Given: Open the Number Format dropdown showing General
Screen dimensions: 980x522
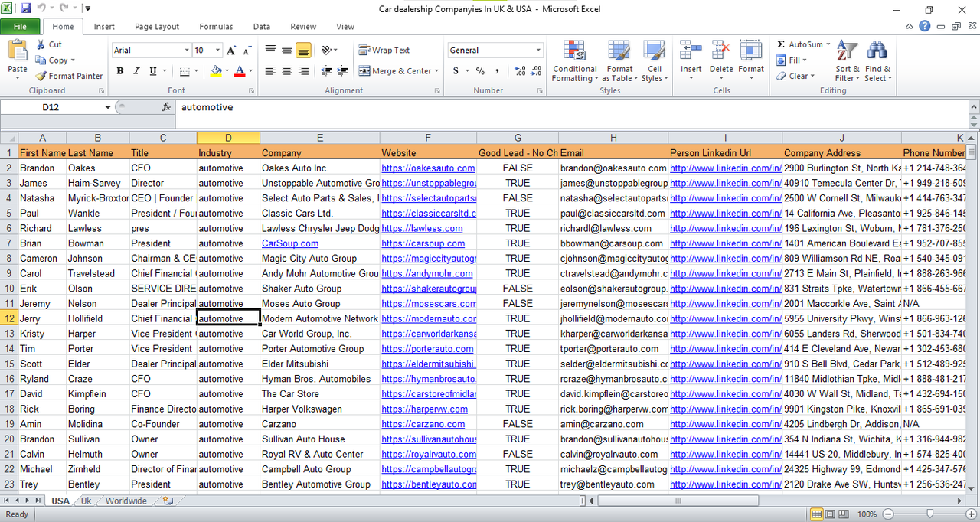Looking at the screenshot, I should click(x=538, y=50).
